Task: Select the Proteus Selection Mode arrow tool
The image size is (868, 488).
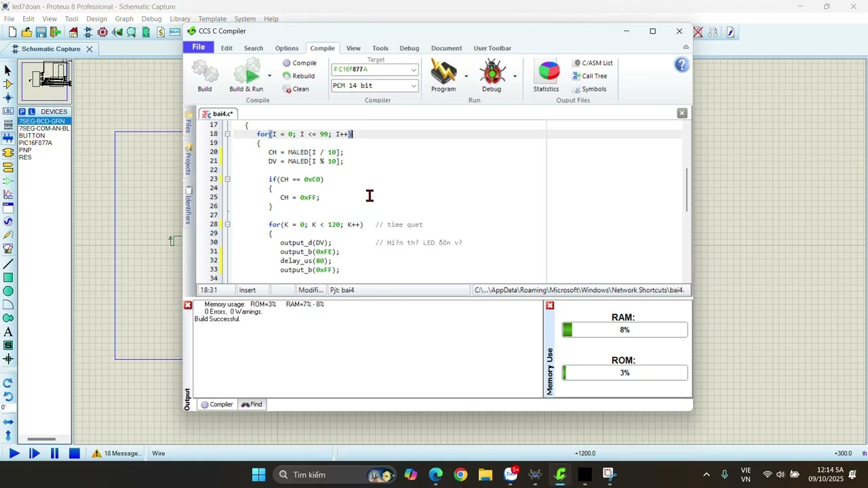Action: (8, 70)
